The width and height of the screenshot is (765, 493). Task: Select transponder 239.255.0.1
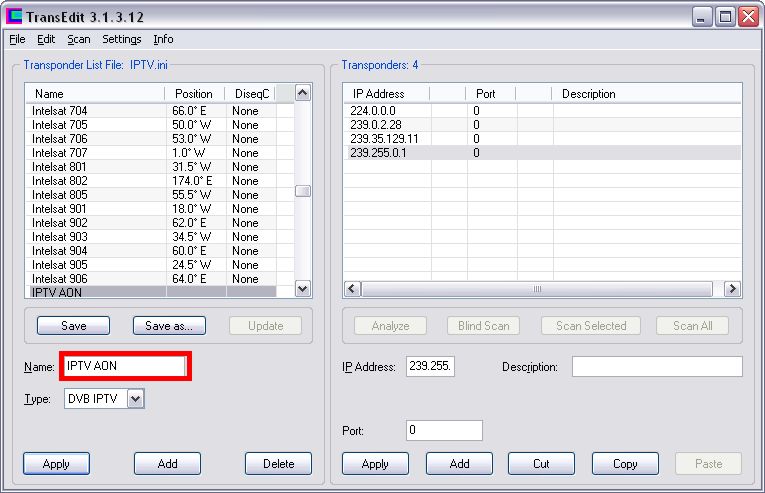tap(542, 153)
